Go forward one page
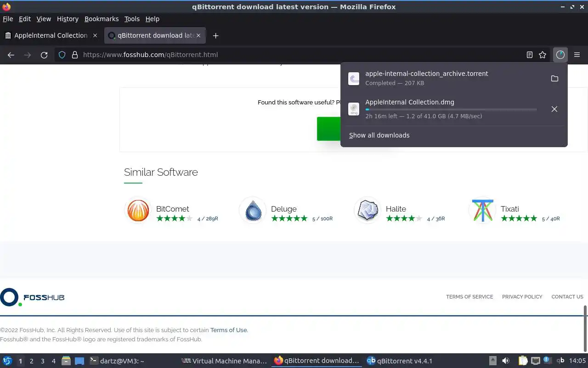 pyautogui.click(x=28, y=55)
